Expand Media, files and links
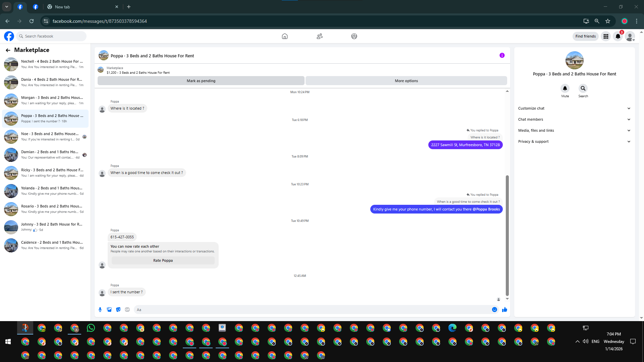 pyautogui.click(x=574, y=130)
